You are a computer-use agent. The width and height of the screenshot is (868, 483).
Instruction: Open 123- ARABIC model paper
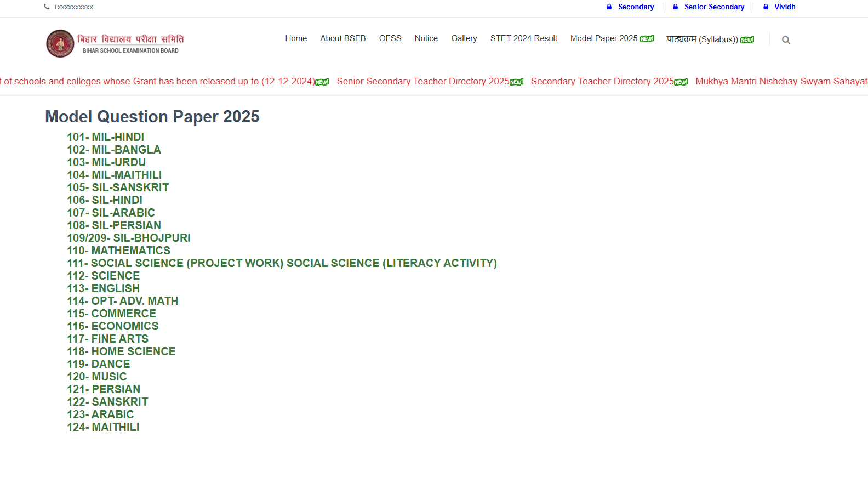tap(100, 414)
